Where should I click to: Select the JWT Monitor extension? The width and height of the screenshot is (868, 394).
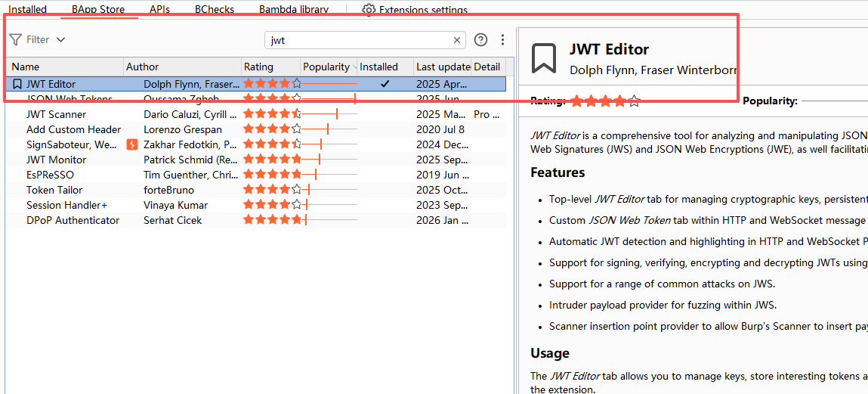(x=57, y=160)
